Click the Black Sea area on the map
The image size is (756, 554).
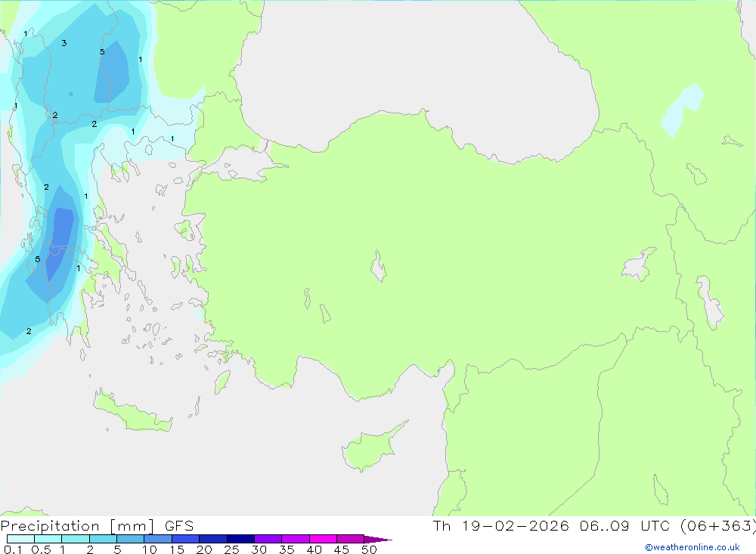414,73
